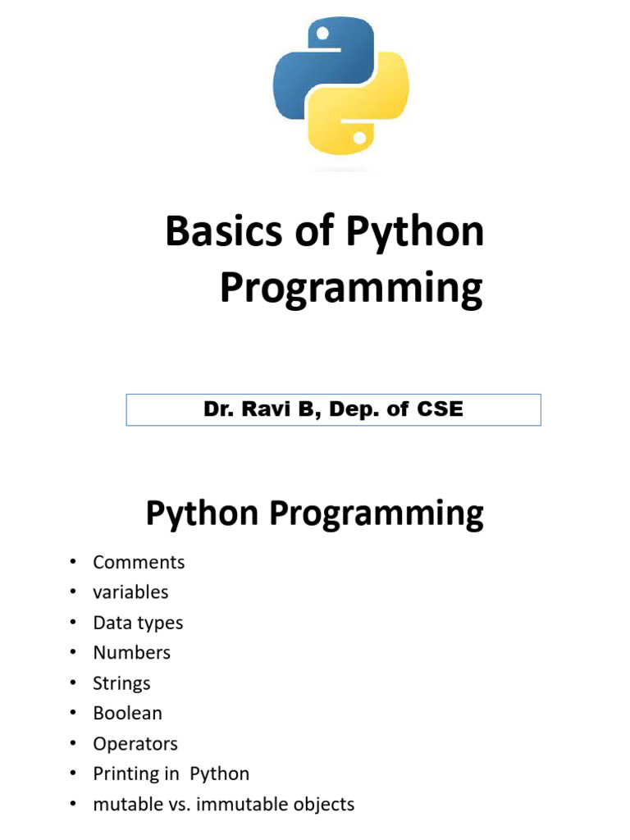Image resolution: width=630 pixels, height=840 pixels.
Task: Click the 'Strings' bullet item
Action: pyautogui.click(x=121, y=683)
